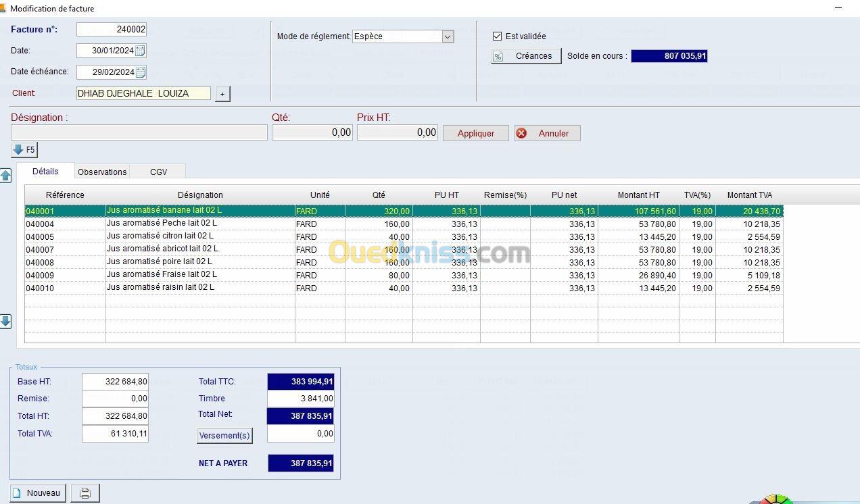
Task: Click the Désignation input field
Action: [139, 133]
